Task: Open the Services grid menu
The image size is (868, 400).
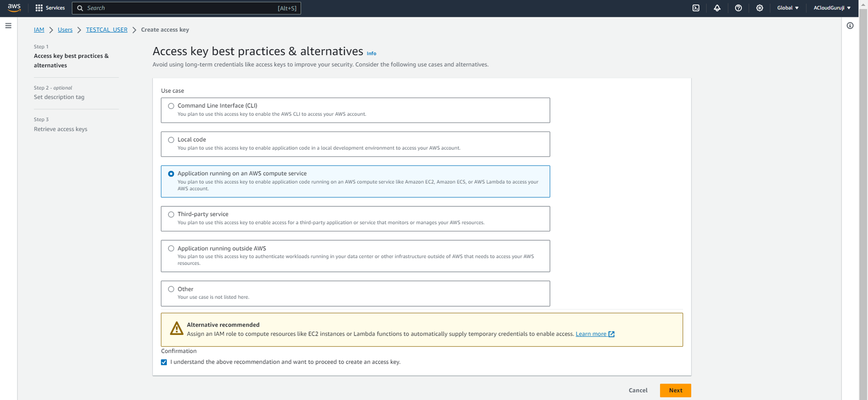Action: [49, 8]
